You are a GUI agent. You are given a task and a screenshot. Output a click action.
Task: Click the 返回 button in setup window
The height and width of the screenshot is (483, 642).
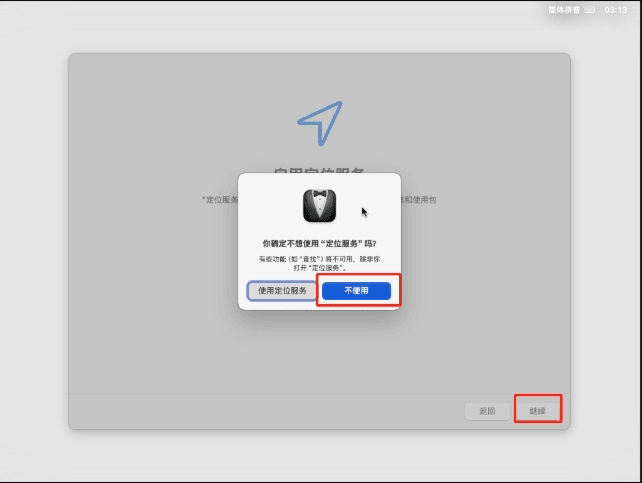click(x=487, y=411)
